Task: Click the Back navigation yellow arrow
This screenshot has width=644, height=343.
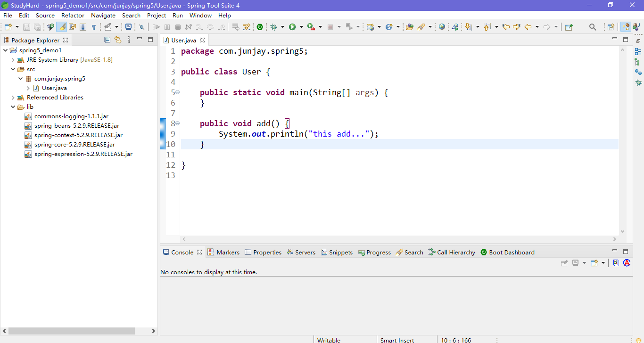Action: (x=528, y=27)
